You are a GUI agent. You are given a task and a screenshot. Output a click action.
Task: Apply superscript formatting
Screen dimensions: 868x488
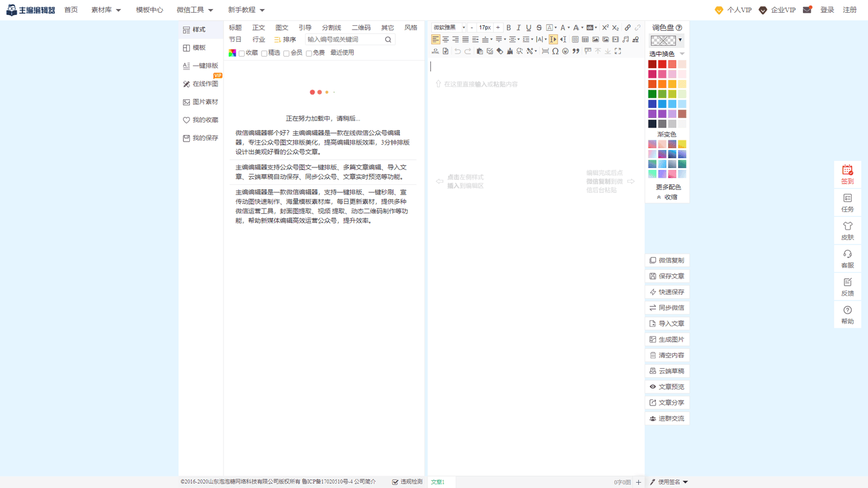pyautogui.click(x=605, y=28)
